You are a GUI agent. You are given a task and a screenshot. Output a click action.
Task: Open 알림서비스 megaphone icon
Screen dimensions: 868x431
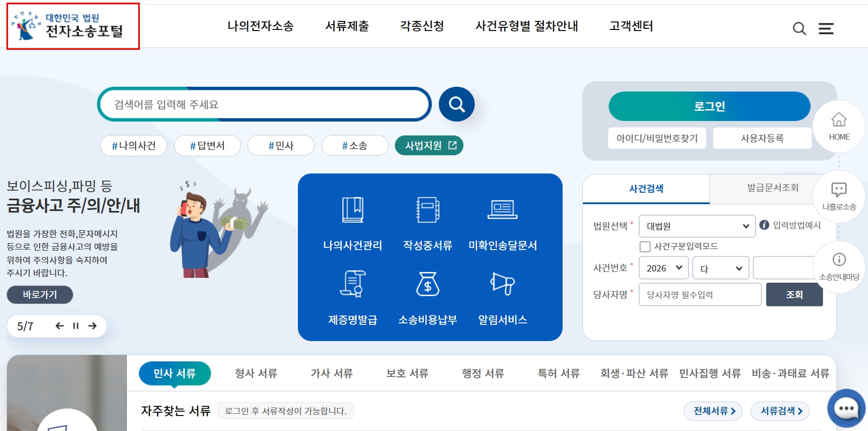[x=503, y=284]
